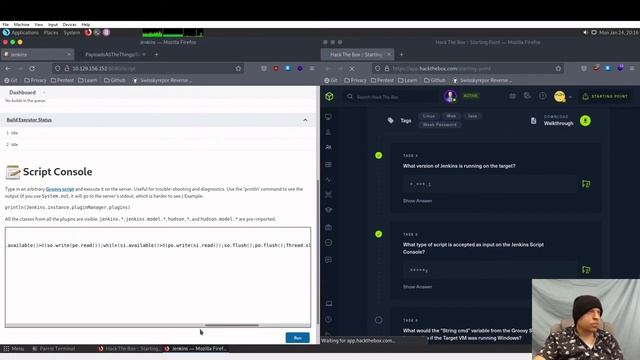Viewport: 640px width, 360px height.
Task: Open the Menu button in bottom taskbar
Action: pos(14,349)
